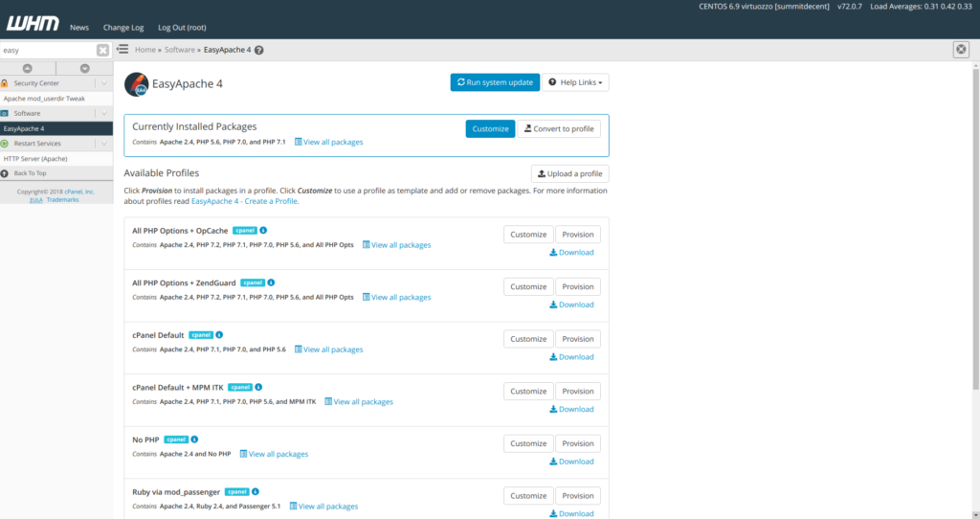This screenshot has width=980, height=519.
Task: Collapse the Restart Services section chevron
Action: [x=103, y=143]
